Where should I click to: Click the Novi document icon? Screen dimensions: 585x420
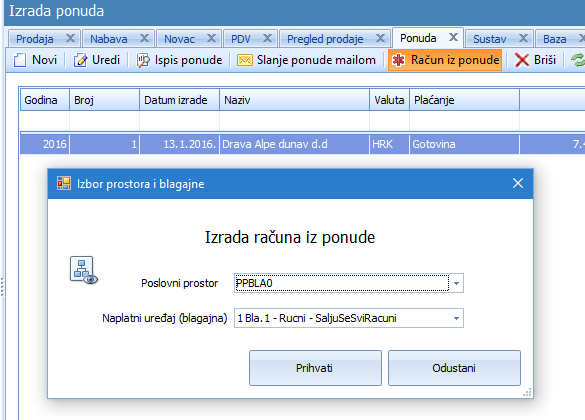tap(20, 60)
